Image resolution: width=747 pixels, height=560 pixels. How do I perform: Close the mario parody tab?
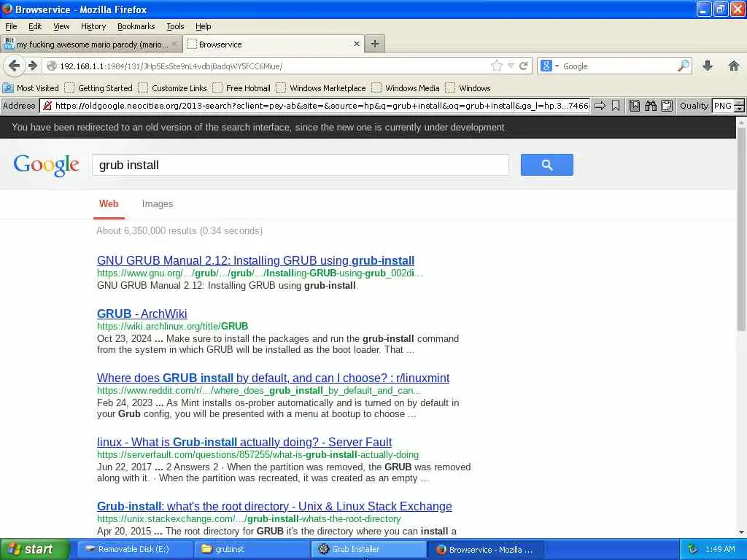click(174, 44)
